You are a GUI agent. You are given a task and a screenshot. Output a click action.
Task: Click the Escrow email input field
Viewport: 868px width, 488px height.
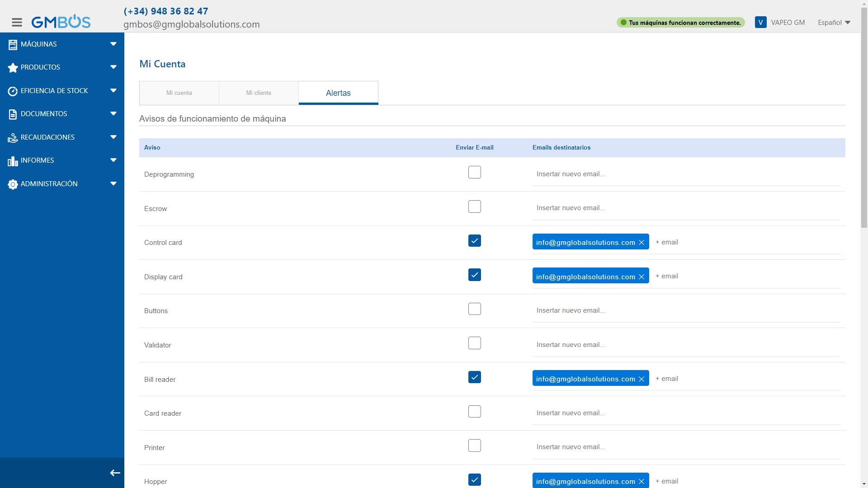(685, 208)
